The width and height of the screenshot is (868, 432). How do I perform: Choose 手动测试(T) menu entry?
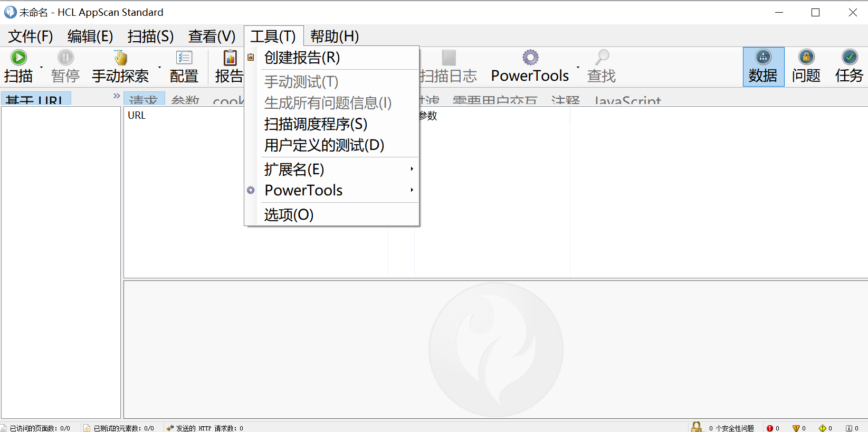tap(332, 82)
